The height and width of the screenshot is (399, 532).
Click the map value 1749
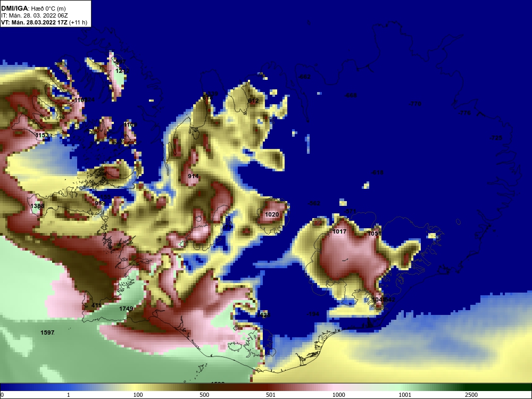(x=126, y=309)
